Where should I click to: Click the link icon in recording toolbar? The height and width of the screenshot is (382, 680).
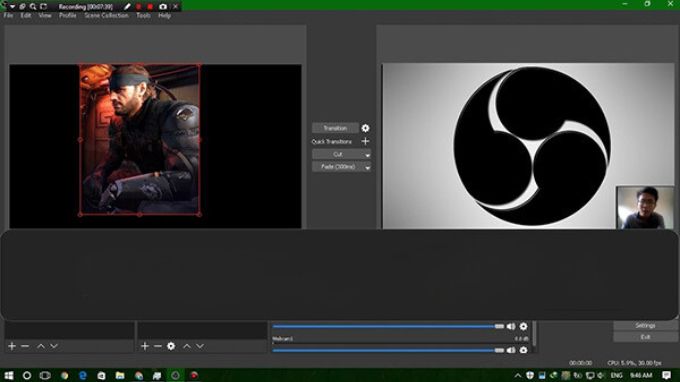[x=22, y=7]
